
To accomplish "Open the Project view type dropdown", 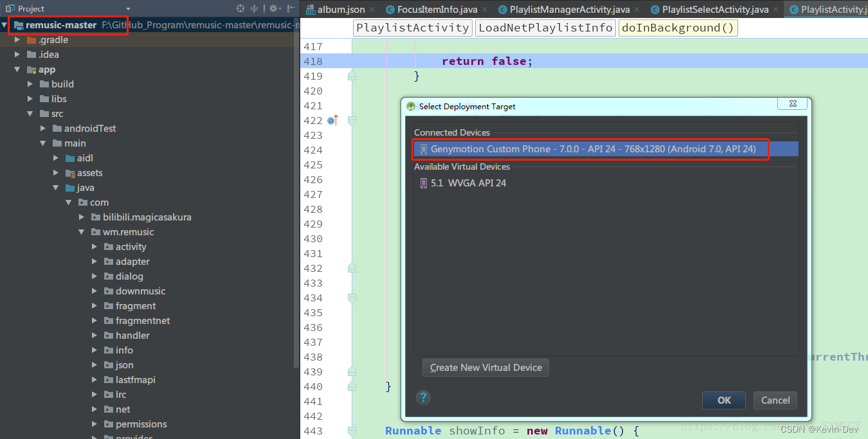I will click(x=128, y=9).
